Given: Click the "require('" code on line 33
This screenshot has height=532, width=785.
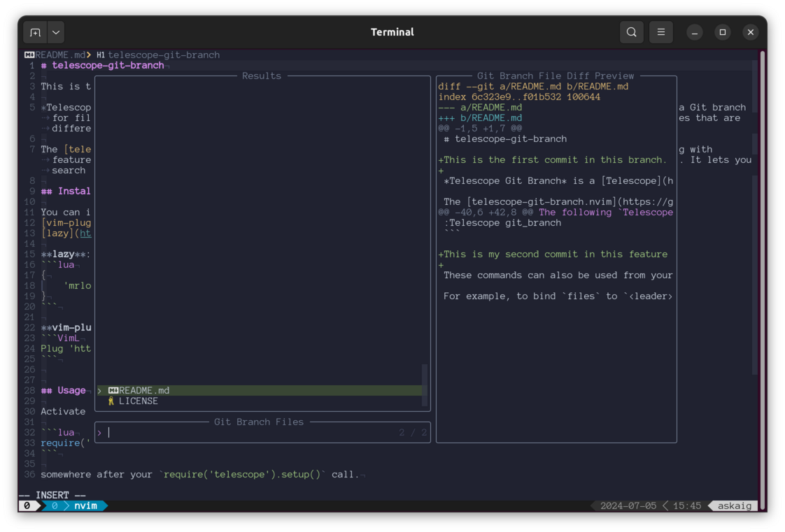Looking at the screenshot, I should tap(66, 443).
